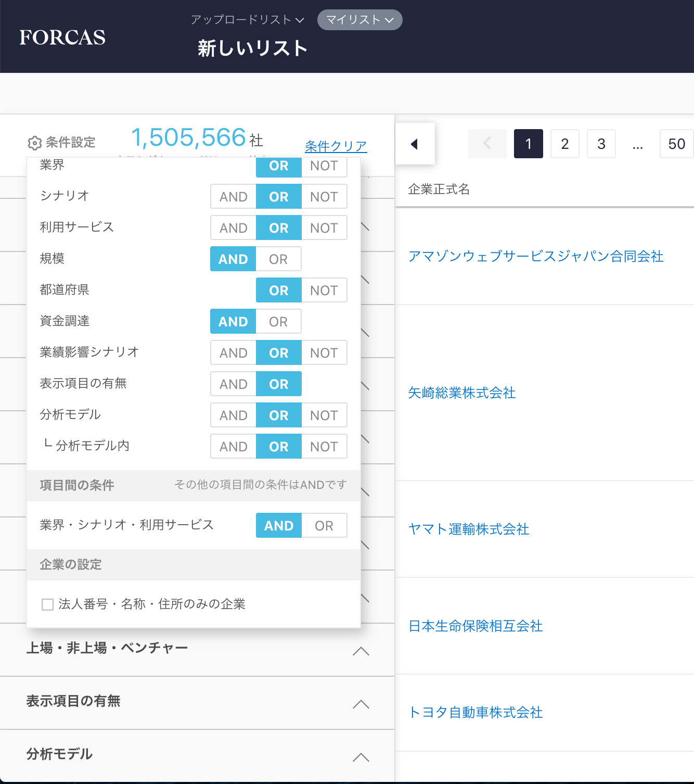Jump to page 50 of results

point(676,144)
